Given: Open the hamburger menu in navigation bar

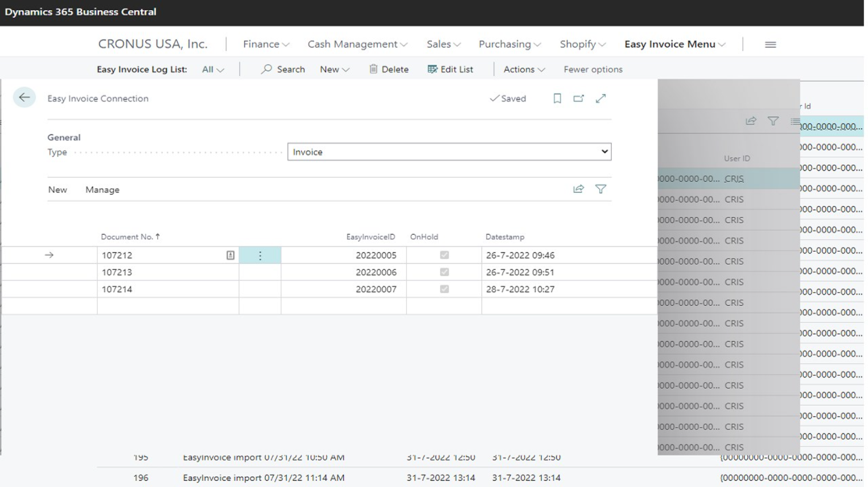Looking at the screenshot, I should (x=770, y=44).
